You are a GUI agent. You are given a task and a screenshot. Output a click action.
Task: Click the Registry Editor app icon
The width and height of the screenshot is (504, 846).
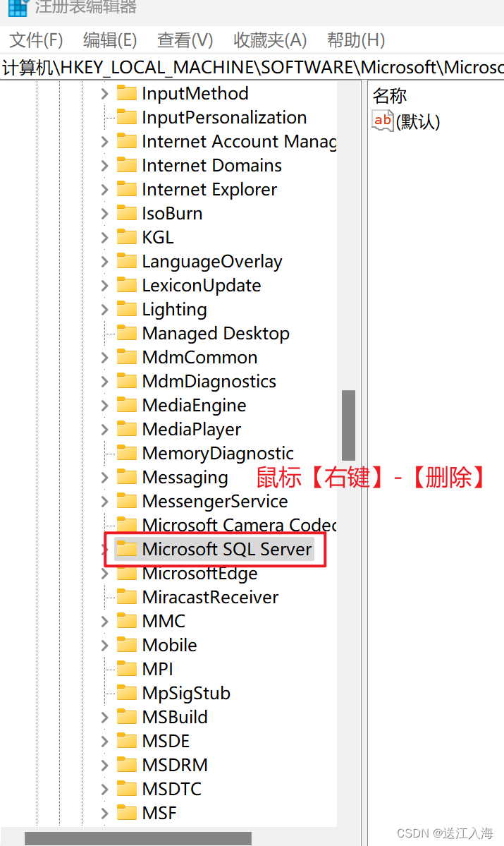pyautogui.click(x=18, y=8)
